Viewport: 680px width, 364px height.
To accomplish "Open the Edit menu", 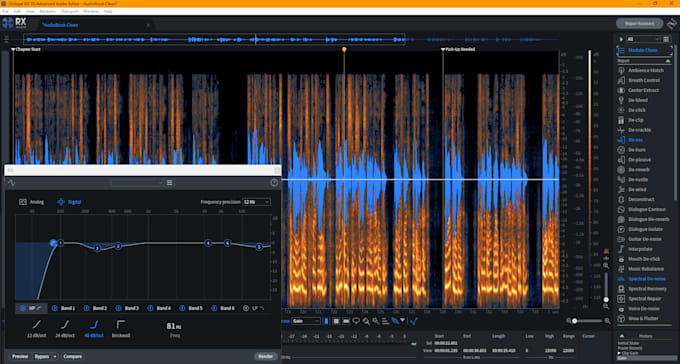I will click(x=17, y=11).
